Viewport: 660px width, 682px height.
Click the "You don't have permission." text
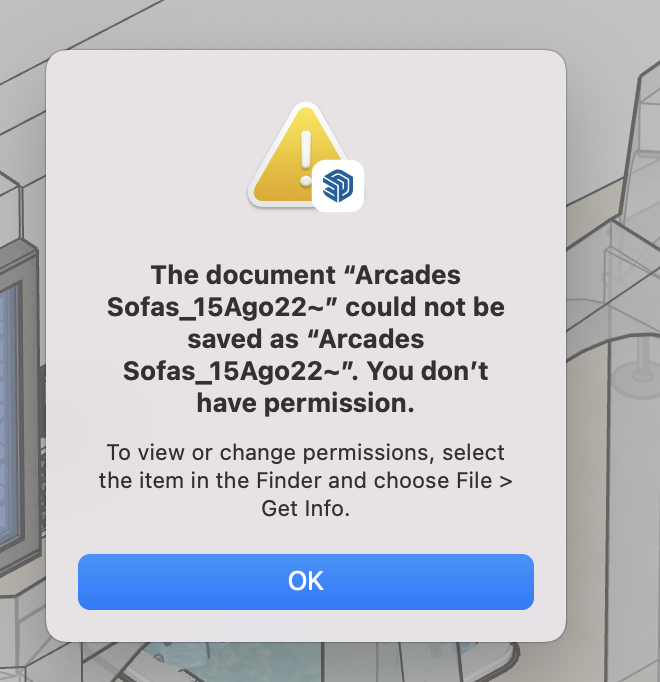tap(306, 387)
